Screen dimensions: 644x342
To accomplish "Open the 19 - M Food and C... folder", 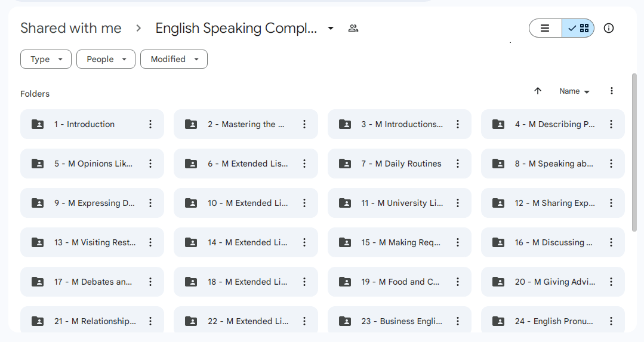I will (399, 282).
